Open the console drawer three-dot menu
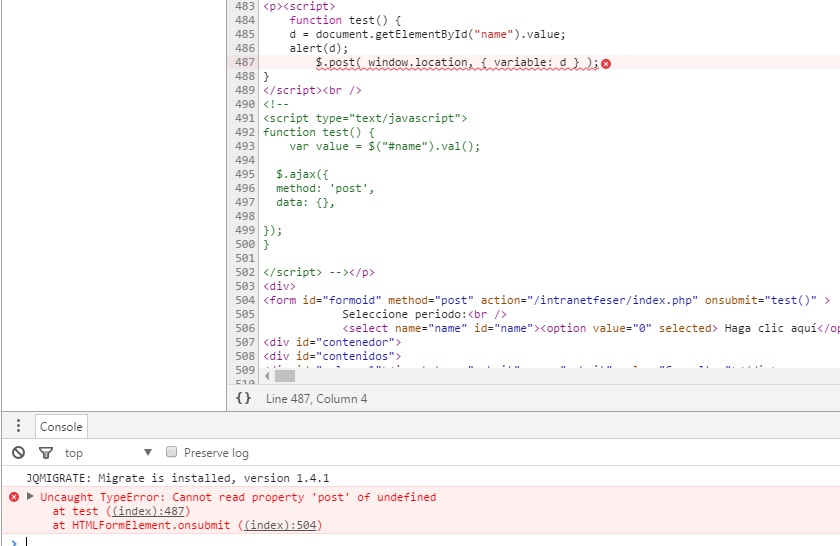Image resolution: width=840 pixels, height=546 pixels. (18, 425)
